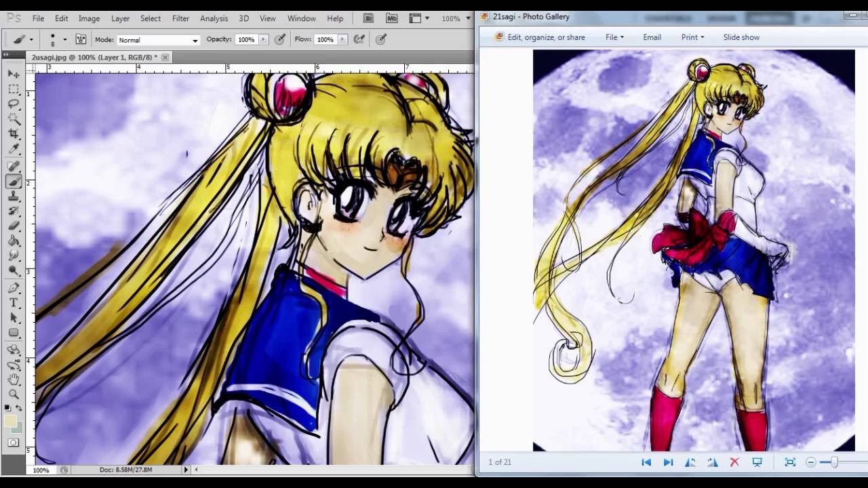Select the 3D Rotate tool
Image resolution: width=868 pixels, height=488 pixels.
14,350
